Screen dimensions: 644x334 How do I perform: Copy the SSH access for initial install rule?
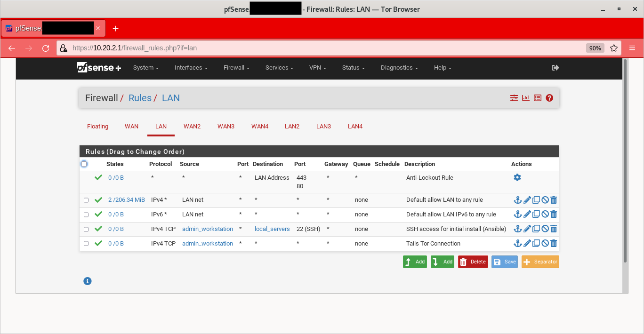536,229
